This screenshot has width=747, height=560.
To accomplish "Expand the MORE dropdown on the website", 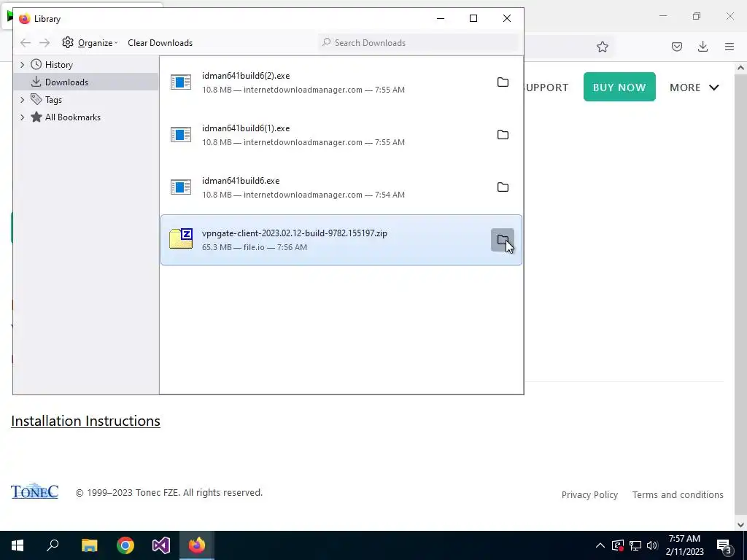I will click(x=694, y=87).
